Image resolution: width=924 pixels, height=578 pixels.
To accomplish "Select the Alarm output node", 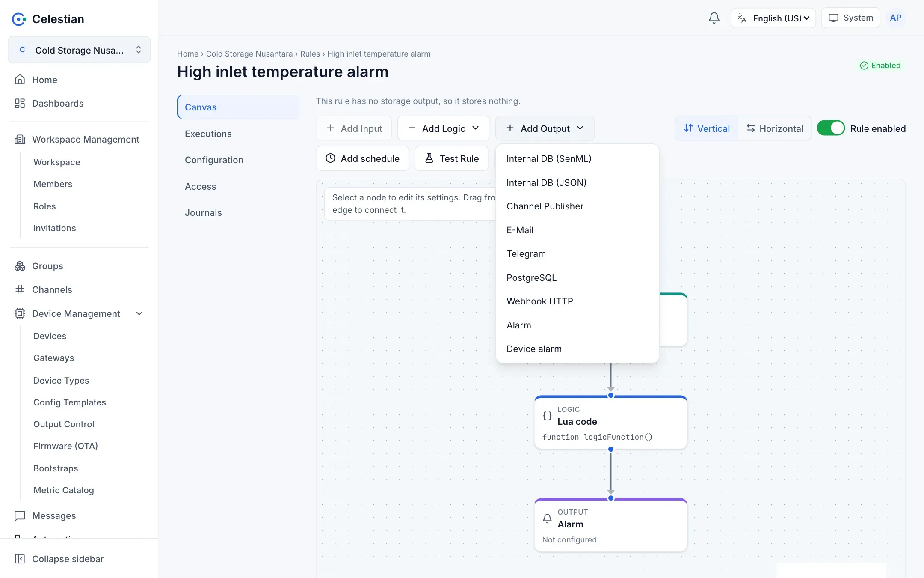I will [x=610, y=525].
